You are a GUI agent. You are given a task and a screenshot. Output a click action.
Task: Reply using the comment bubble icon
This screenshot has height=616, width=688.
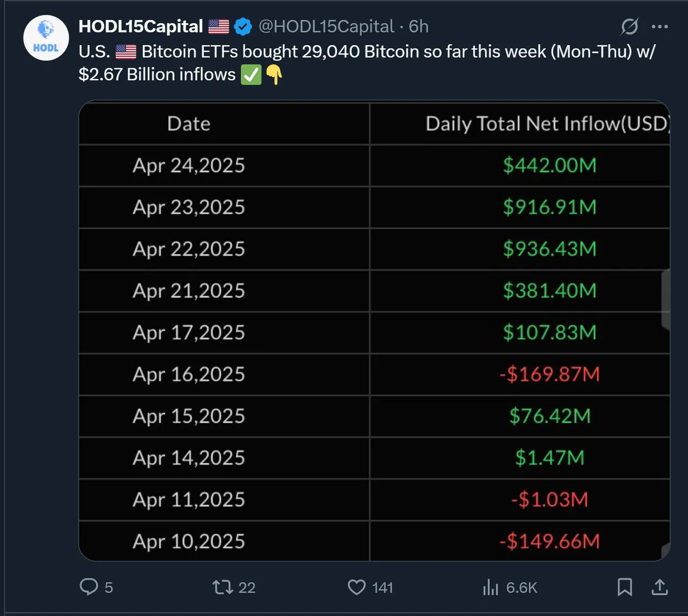click(x=89, y=586)
